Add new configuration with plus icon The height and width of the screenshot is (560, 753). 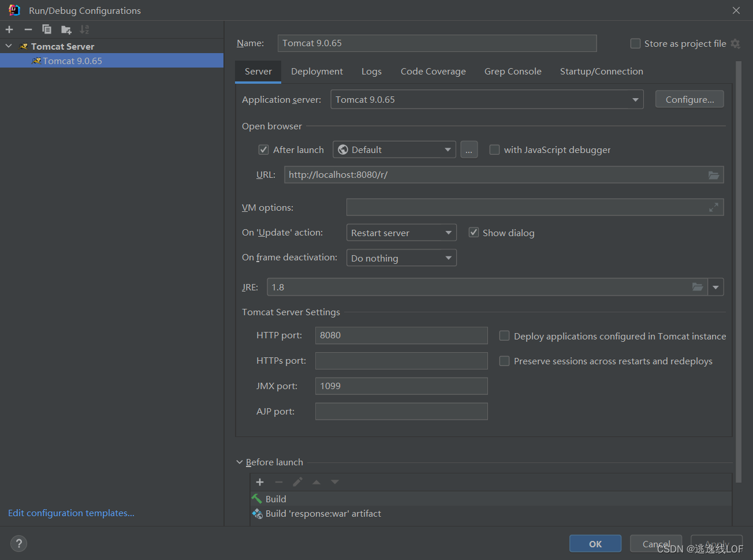pos(9,29)
